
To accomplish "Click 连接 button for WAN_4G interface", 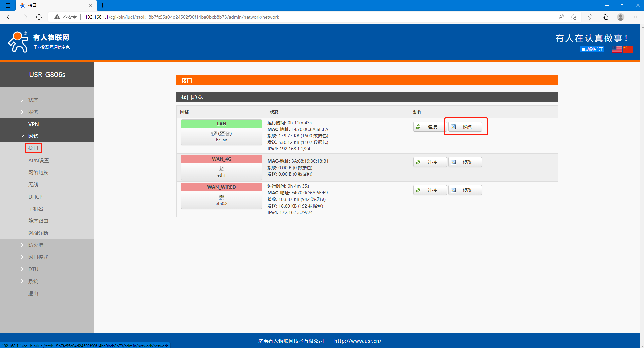I will [430, 162].
